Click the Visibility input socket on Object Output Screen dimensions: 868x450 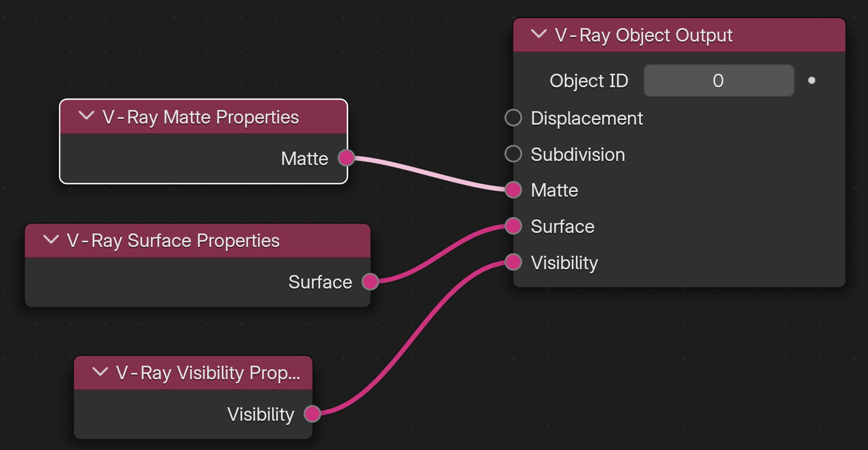513,262
